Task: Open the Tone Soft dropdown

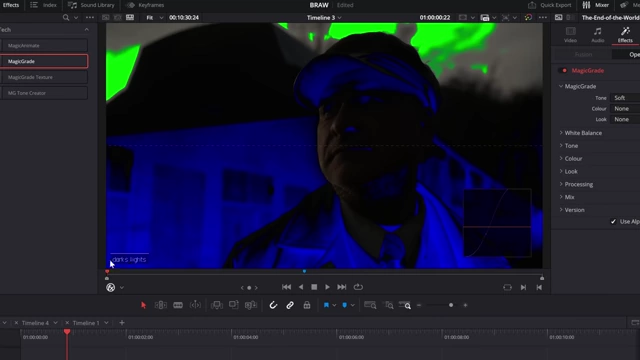Action: [x=625, y=98]
